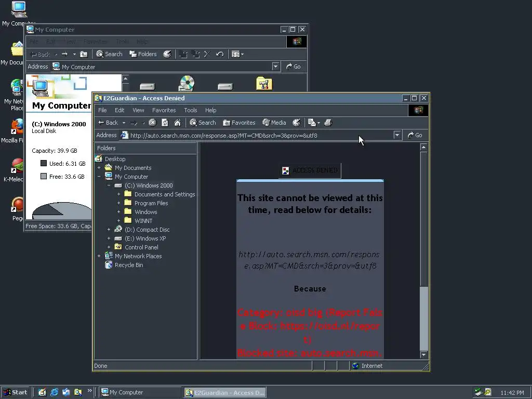This screenshot has width=532, height=399.
Task: Click the network system tray icon
Action: tap(478, 392)
